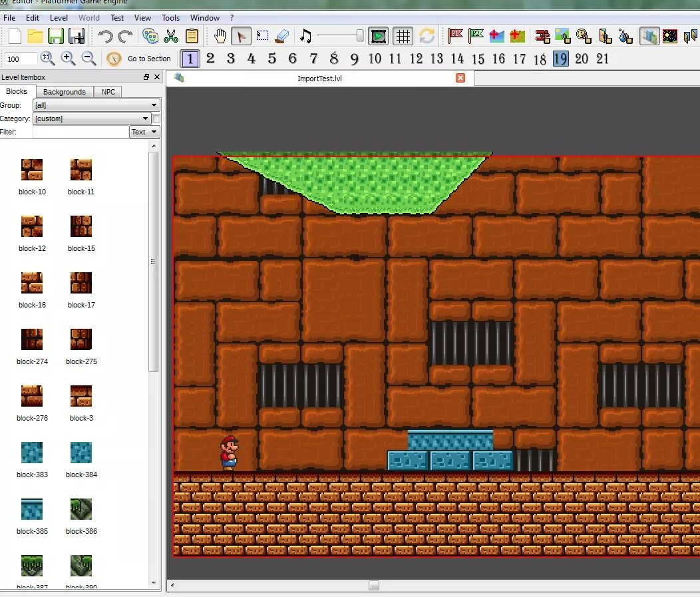Click the music note icon
Screen dimensions: 700x597
point(306,36)
